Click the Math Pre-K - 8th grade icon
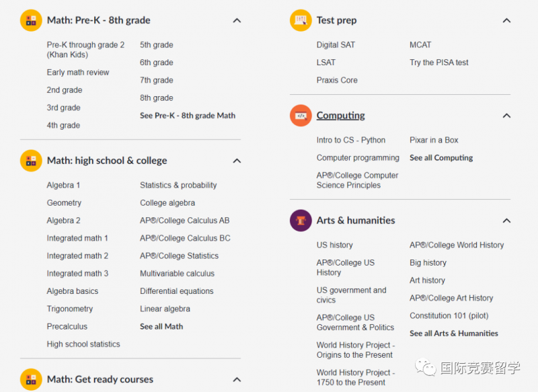This screenshot has height=392, width=538. pos(31,20)
